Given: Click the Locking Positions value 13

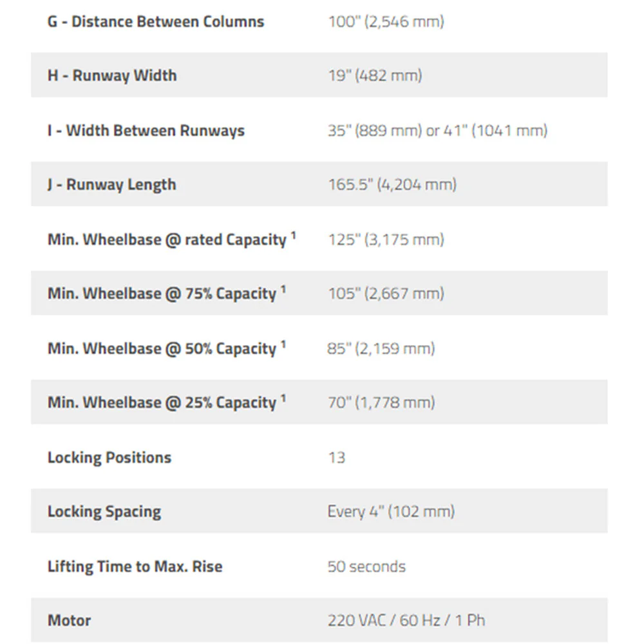Looking at the screenshot, I should (337, 457).
